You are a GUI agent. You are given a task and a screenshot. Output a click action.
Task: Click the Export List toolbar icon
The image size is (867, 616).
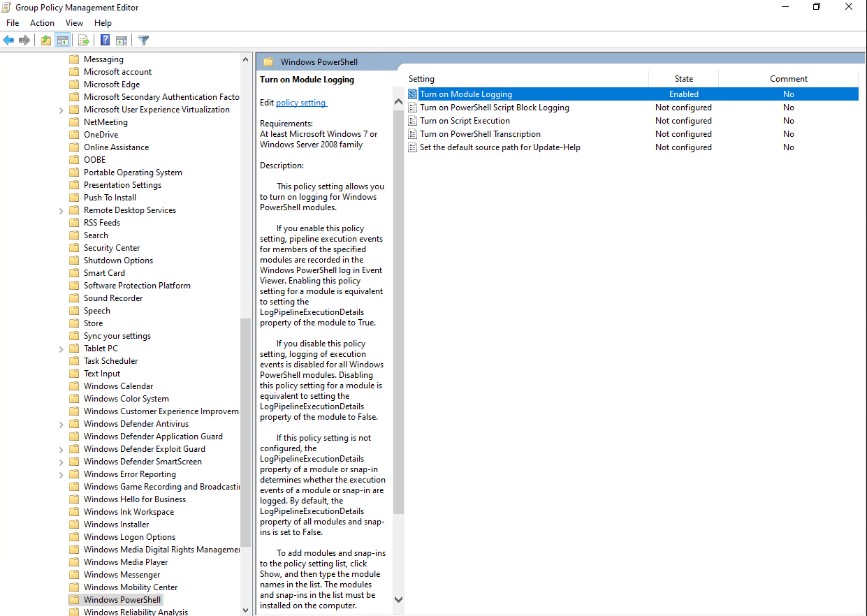click(x=84, y=41)
